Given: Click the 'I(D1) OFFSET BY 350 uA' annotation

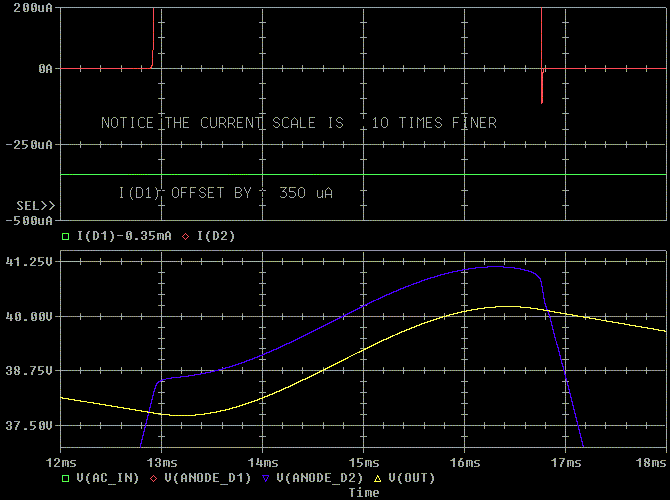Looking at the screenshot, I should coord(225,191).
